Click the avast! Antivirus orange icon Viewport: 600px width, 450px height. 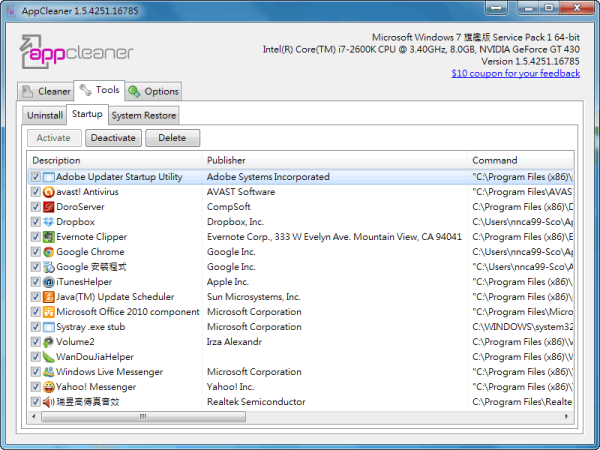[x=49, y=192]
